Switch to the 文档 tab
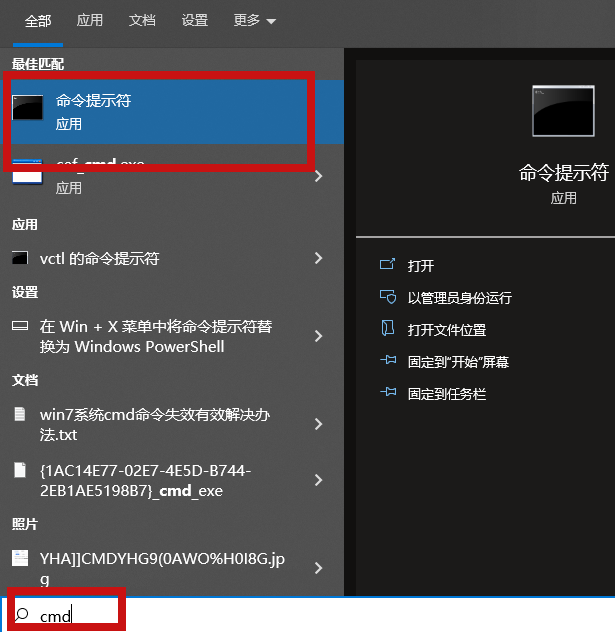615x632 pixels. point(142,21)
